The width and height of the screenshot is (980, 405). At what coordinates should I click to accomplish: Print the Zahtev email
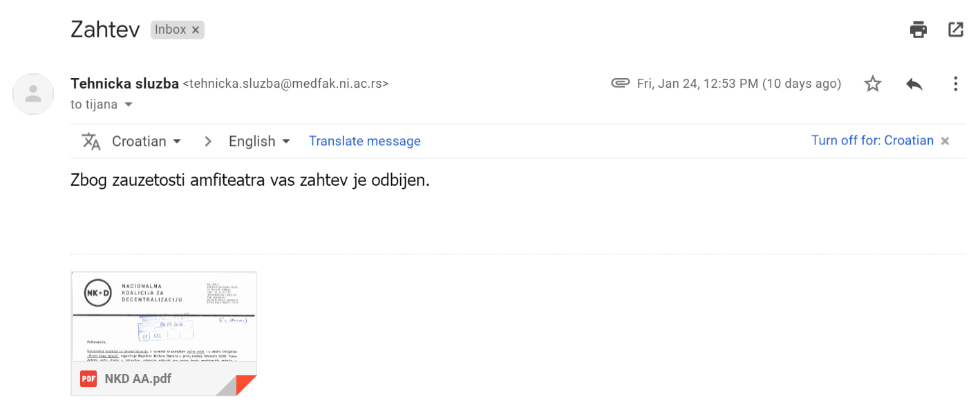918,29
